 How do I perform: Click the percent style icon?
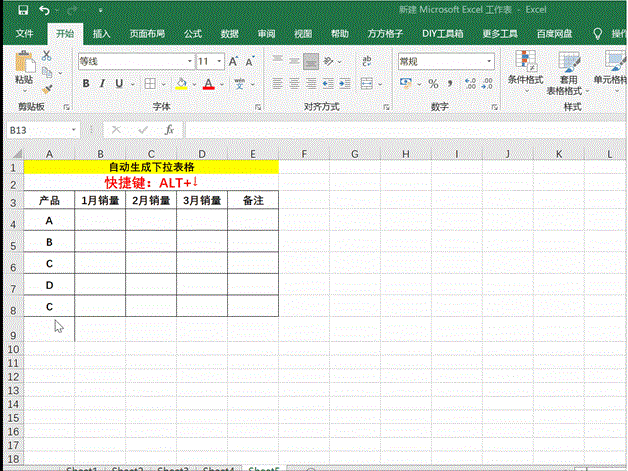tap(433, 84)
